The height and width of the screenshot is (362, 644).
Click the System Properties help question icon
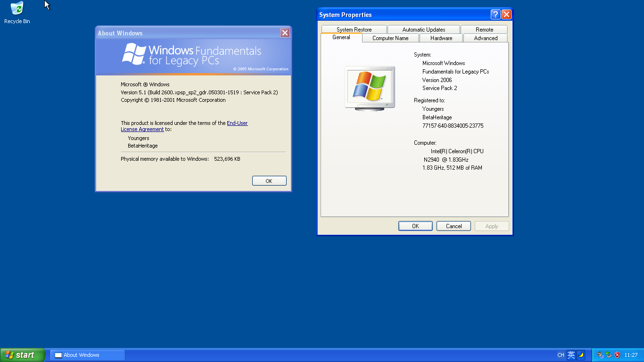(x=495, y=15)
